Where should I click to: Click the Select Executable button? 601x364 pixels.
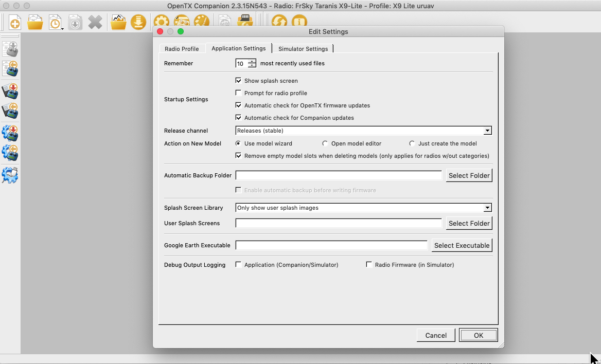(462, 246)
